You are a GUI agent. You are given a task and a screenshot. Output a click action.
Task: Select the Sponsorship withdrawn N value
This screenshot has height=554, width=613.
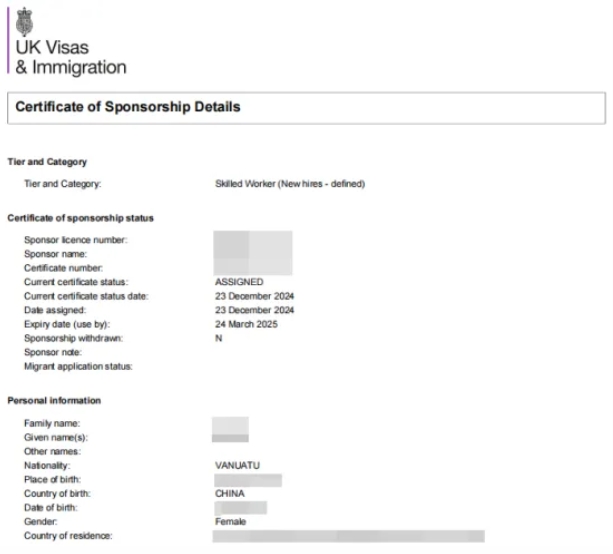(219, 338)
